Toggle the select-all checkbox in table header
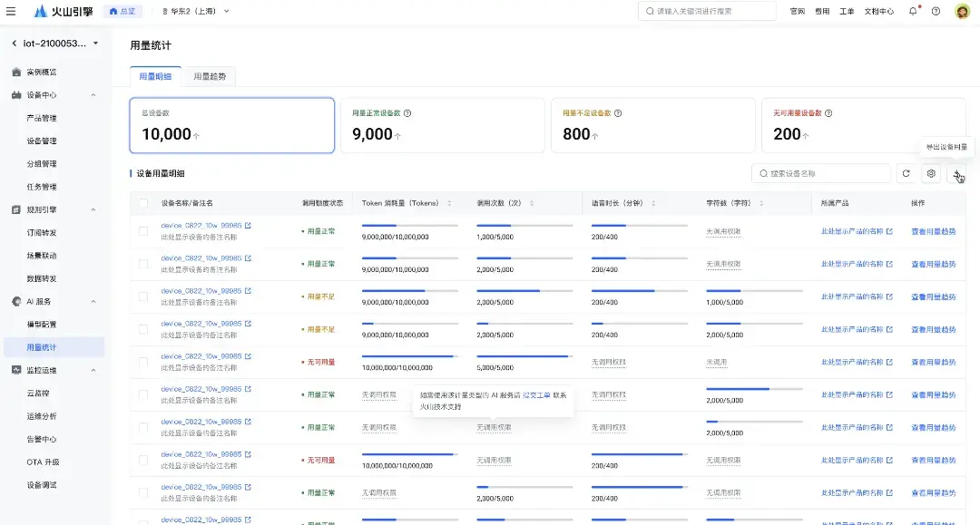This screenshot has height=525, width=980. [143, 203]
